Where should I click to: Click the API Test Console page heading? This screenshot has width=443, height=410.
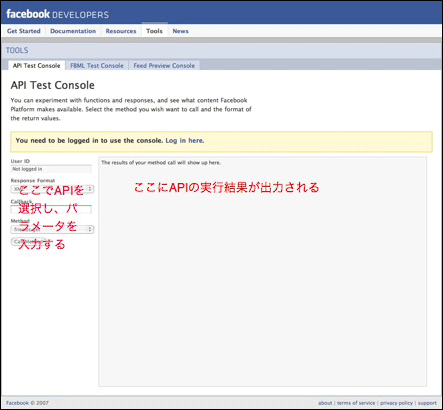click(53, 85)
